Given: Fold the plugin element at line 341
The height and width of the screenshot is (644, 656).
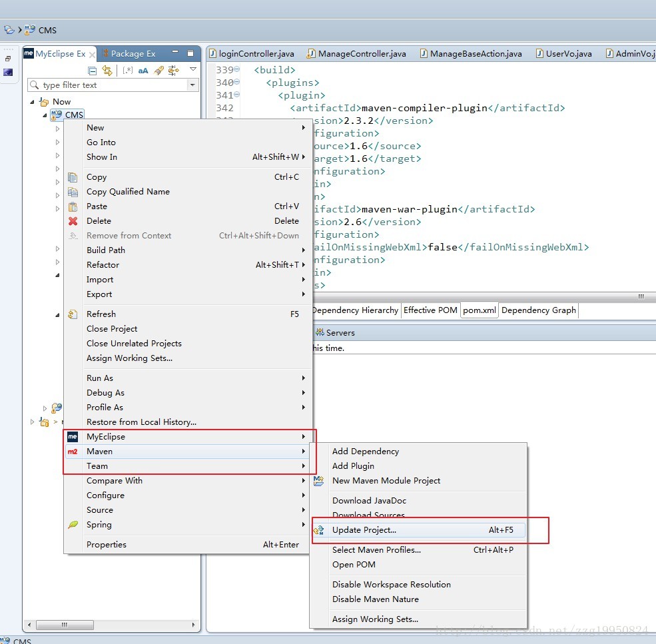Looking at the screenshot, I should (237, 95).
